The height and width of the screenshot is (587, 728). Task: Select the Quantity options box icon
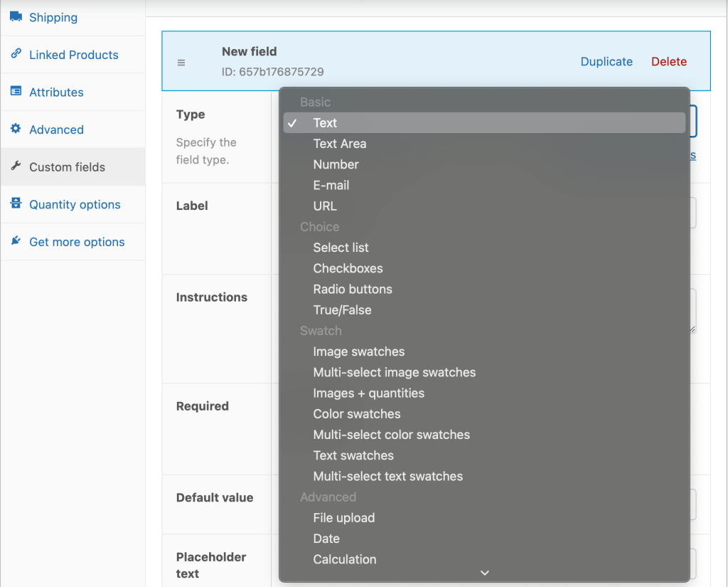coord(16,204)
